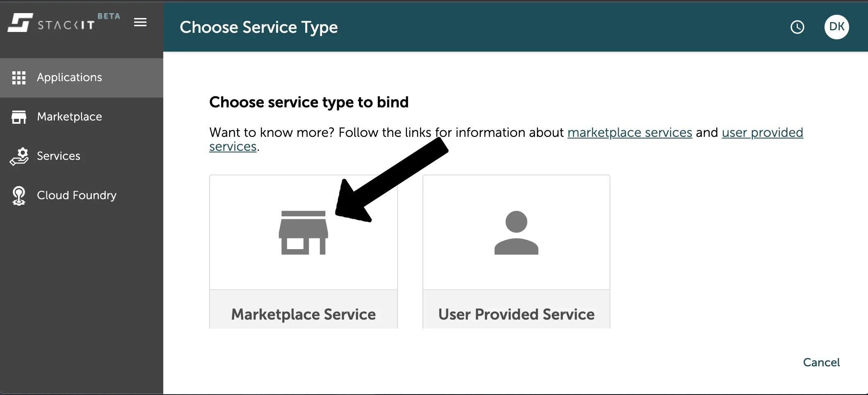Click the person icon on User Provided Service card
The image size is (868, 395).
click(x=516, y=232)
